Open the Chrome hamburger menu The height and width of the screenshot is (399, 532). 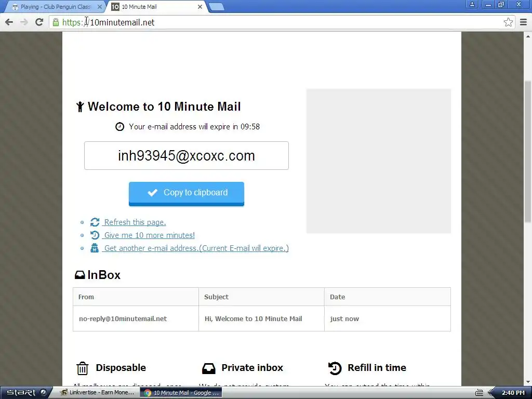pos(523,22)
